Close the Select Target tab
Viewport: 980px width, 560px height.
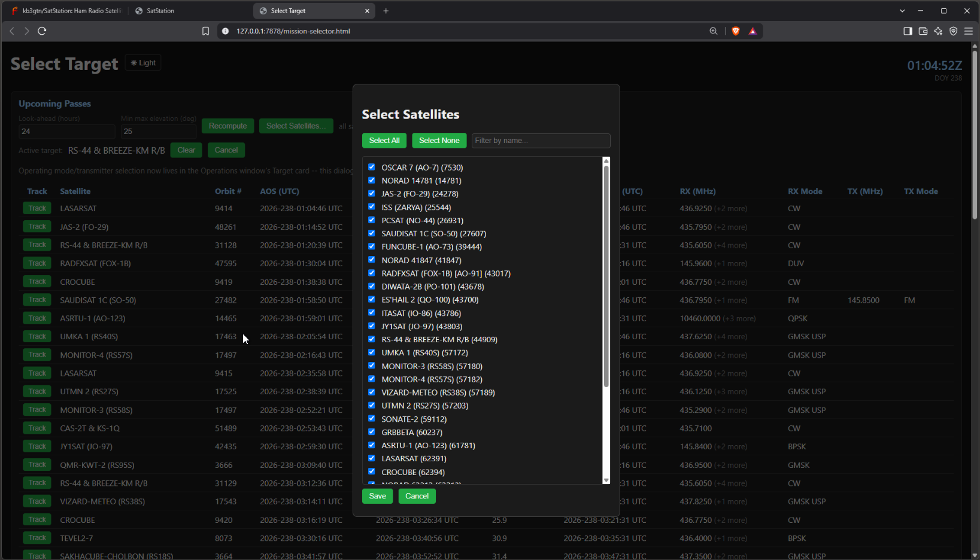tap(367, 11)
